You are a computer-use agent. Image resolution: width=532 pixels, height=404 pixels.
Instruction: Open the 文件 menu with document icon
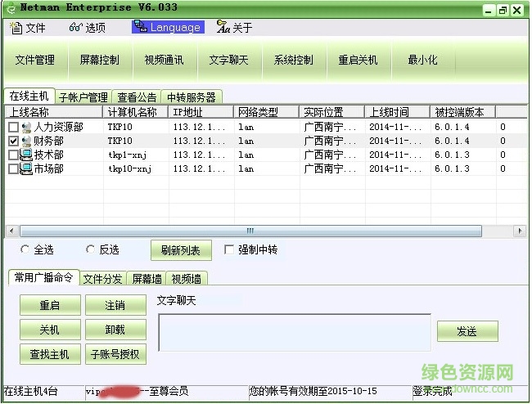(27, 28)
